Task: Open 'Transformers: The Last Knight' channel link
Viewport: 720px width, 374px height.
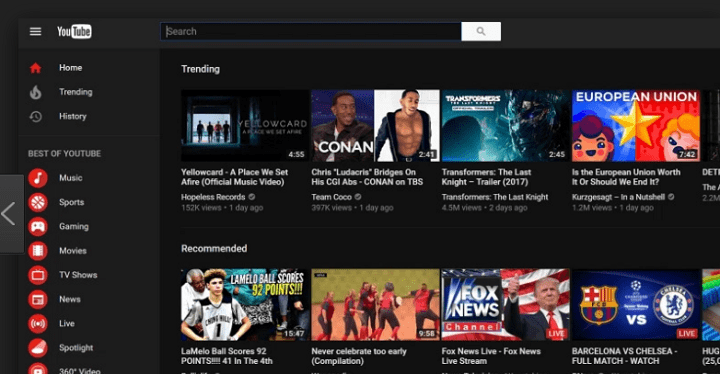Action: click(495, 197)
